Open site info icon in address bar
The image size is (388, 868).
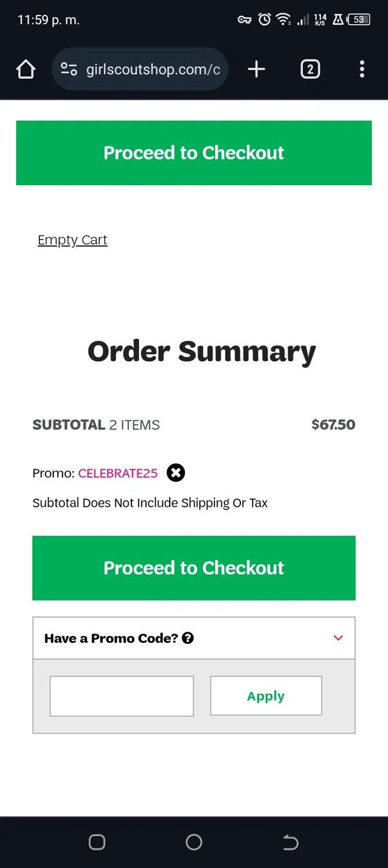coord(69,69)
